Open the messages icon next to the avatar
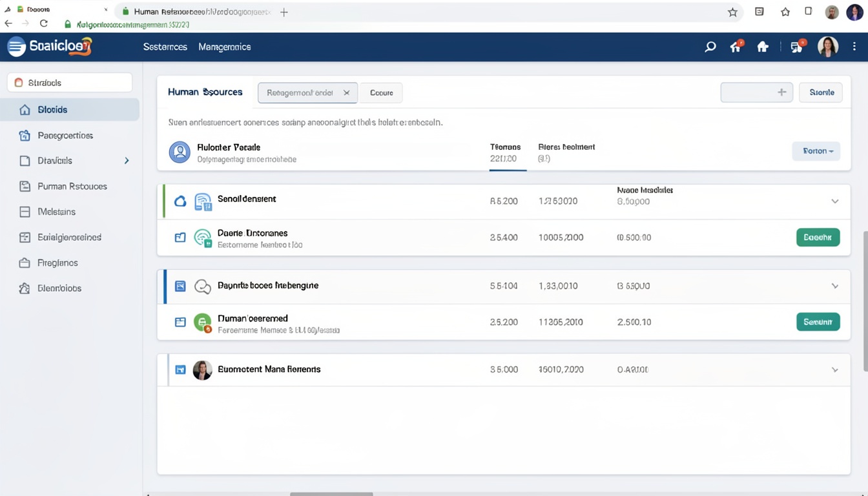The width and height of the screenshot is (868, 496). (796, 46)
